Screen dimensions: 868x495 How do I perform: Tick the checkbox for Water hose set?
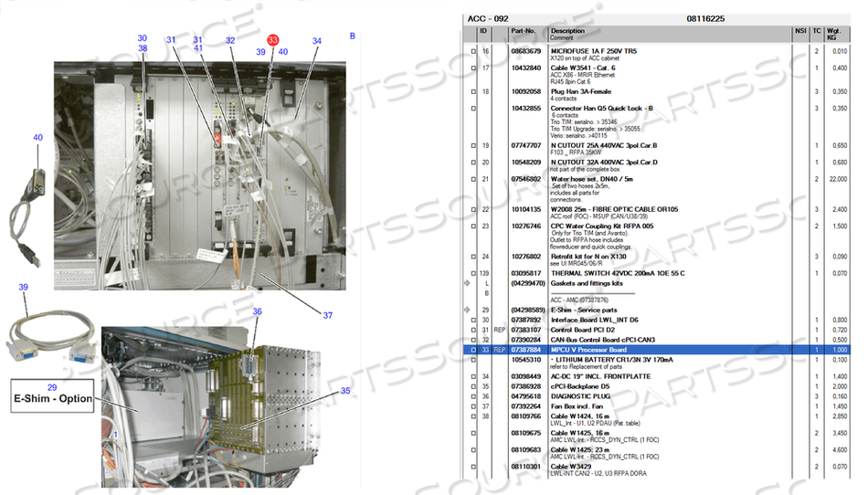473,178
